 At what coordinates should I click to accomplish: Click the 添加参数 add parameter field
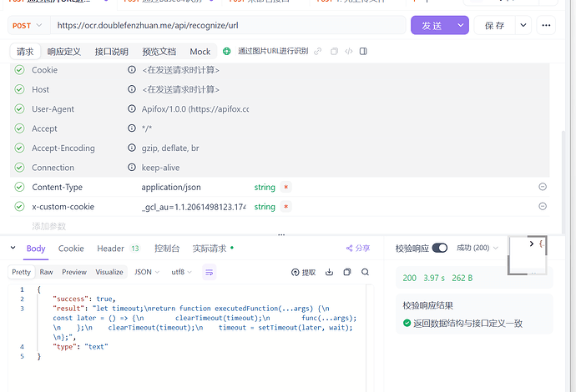point(49,226)
